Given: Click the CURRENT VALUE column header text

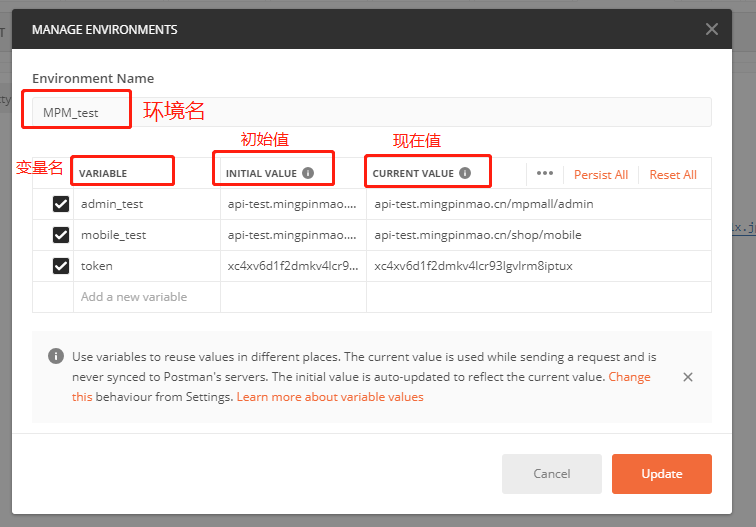Looking at the screenshot, I should pos(413,174).
